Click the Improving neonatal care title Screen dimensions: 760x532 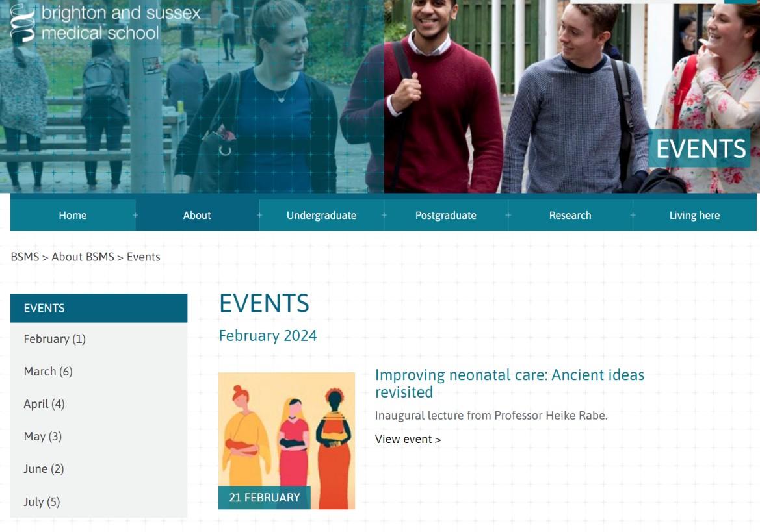510,383
